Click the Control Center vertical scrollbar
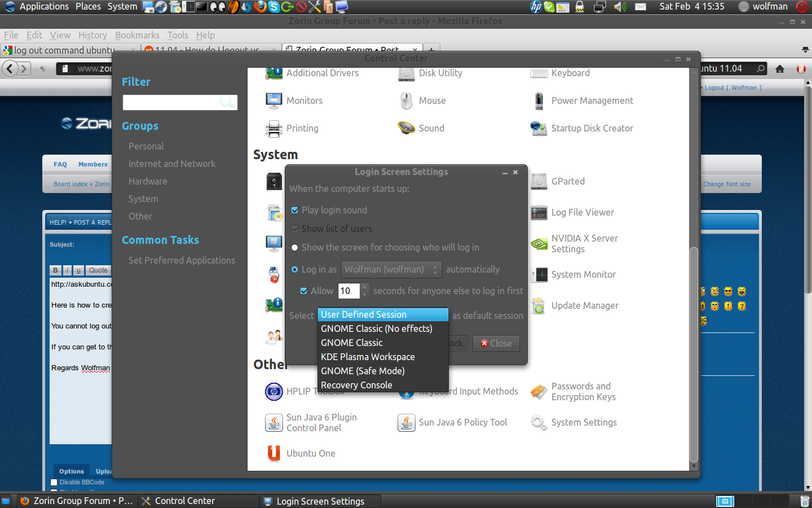This screenshot has width=812, height=508. (694, 354)
